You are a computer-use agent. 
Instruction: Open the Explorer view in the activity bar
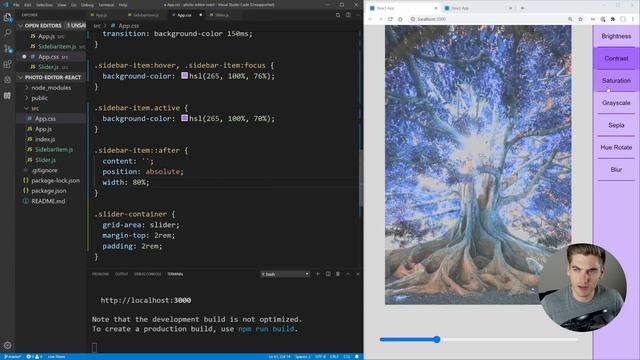(7, 17)
